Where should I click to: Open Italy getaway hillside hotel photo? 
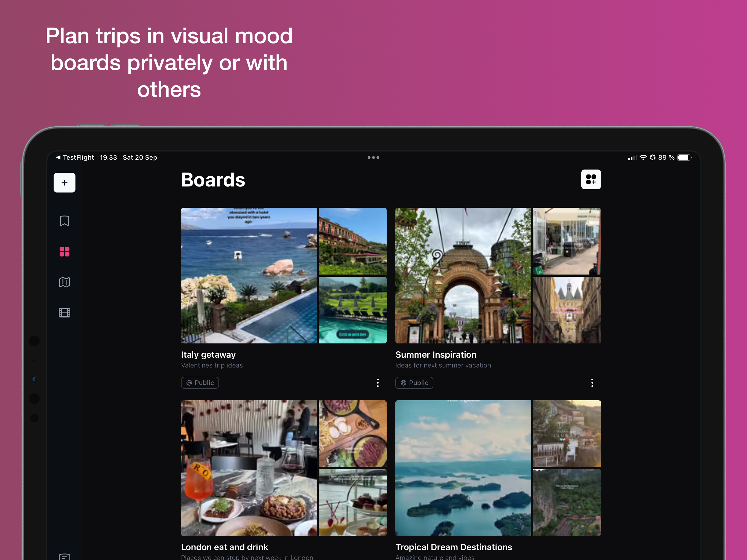(x=352, y=241)
